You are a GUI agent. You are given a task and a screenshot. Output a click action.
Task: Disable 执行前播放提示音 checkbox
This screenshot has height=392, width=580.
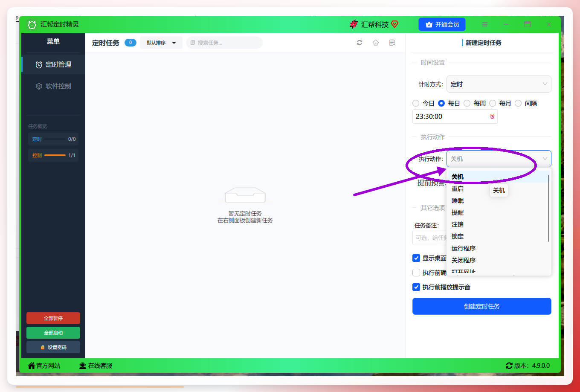click(x=416, y=287)
